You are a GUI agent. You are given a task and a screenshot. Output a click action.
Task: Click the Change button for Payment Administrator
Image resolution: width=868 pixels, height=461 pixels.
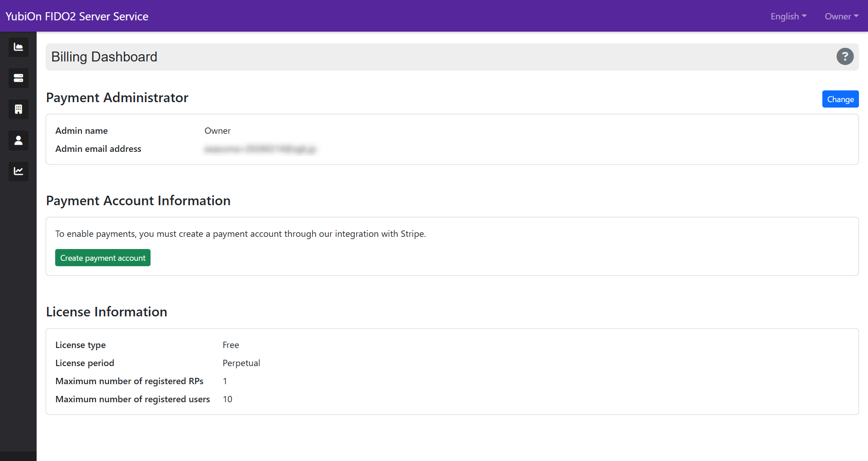[840, 99]
